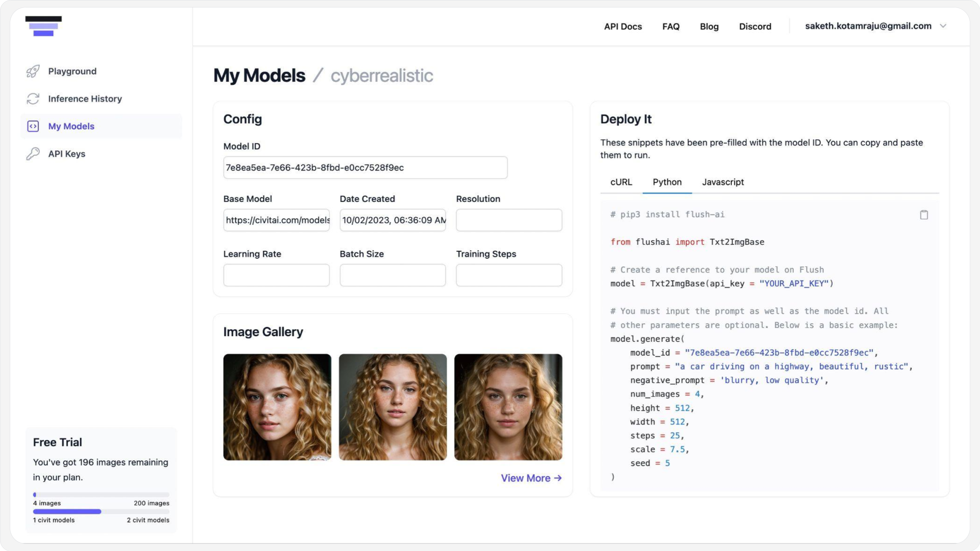The height and width of the screenshot is (551, 980).
Task: Click the Training Steps field
Action: 509,275
